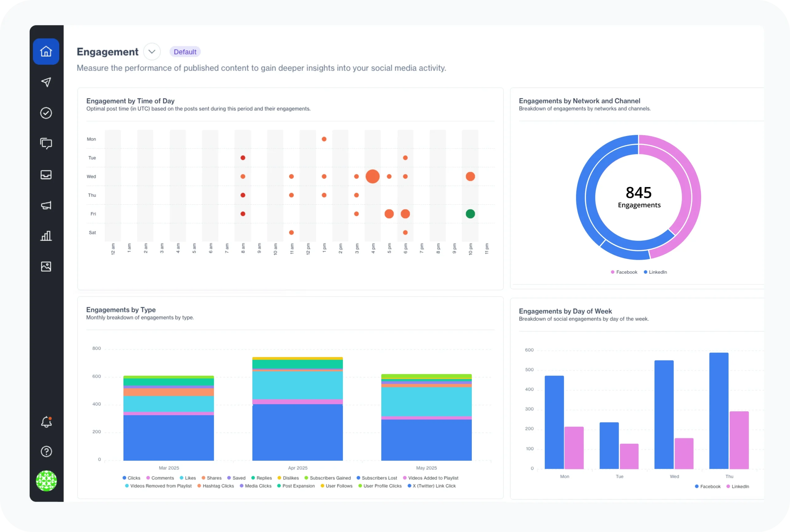Open the bell Notifications icon
790x532 pixels.
click(x=46, y=422)
